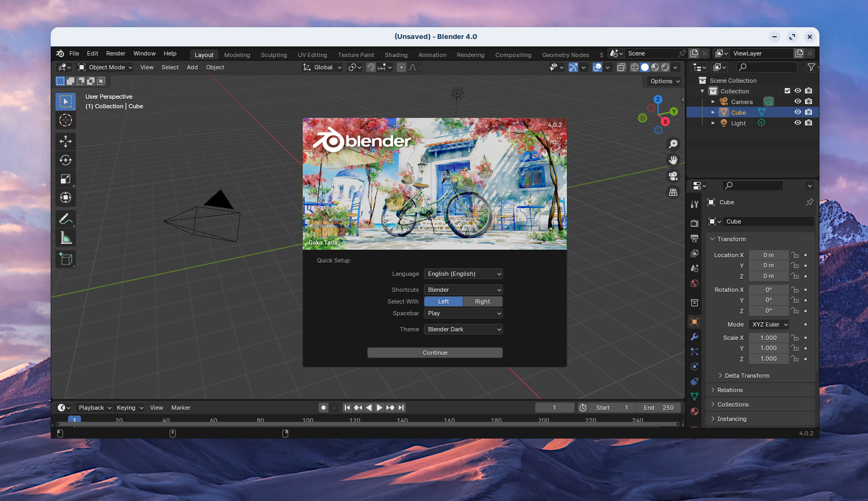Image resolution: width=868 pixels, height=501 pixels.
Task: Open the Options button in viewport
Action: 665,81
